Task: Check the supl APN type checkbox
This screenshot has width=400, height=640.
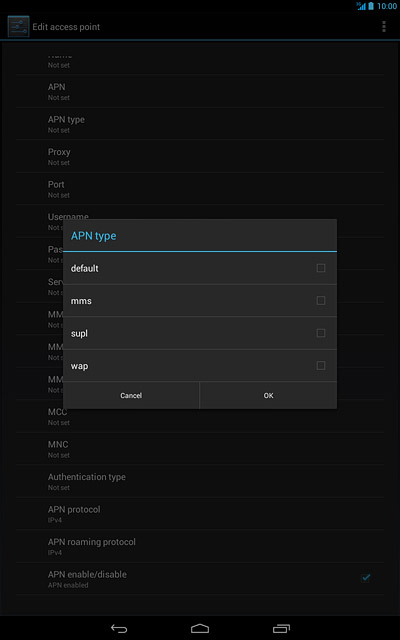Action: (321, 333)
